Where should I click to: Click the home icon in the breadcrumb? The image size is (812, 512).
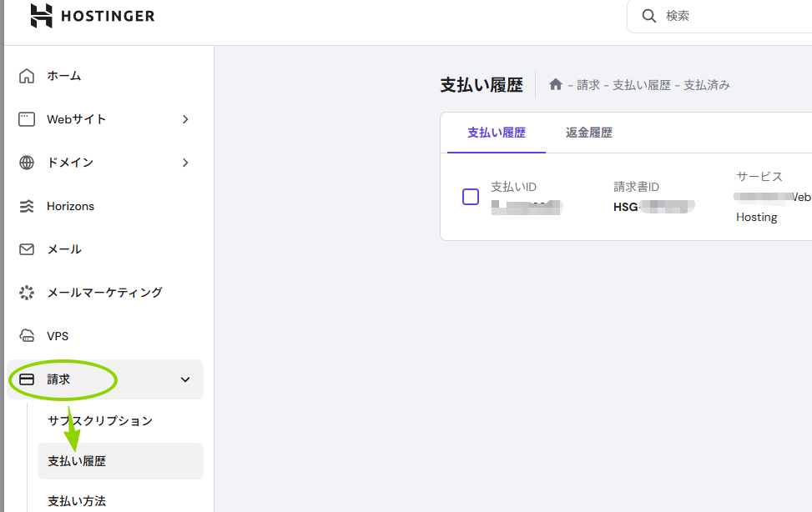[x=555, y=84]
